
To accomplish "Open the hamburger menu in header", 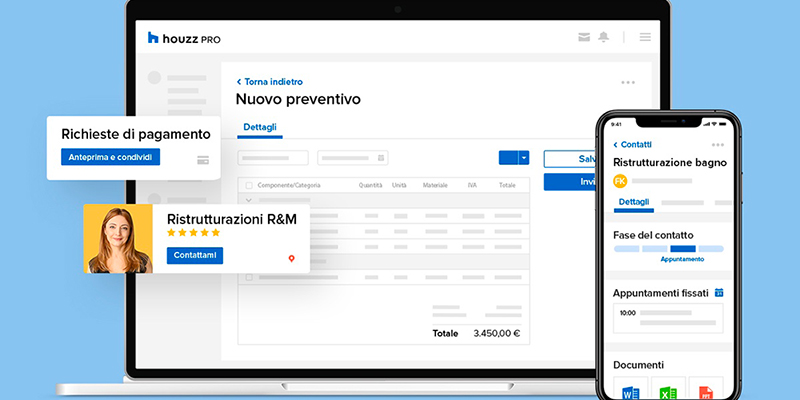I will [645, 38].
